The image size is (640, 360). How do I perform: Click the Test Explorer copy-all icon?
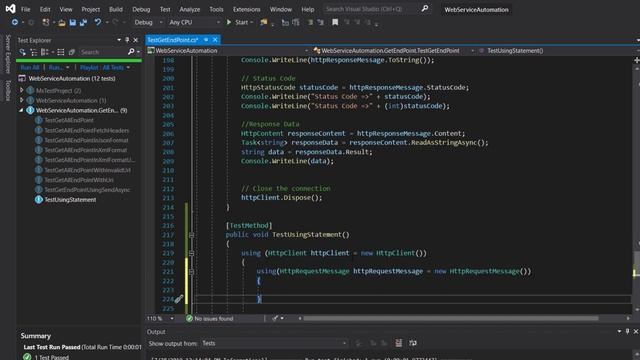71,52
